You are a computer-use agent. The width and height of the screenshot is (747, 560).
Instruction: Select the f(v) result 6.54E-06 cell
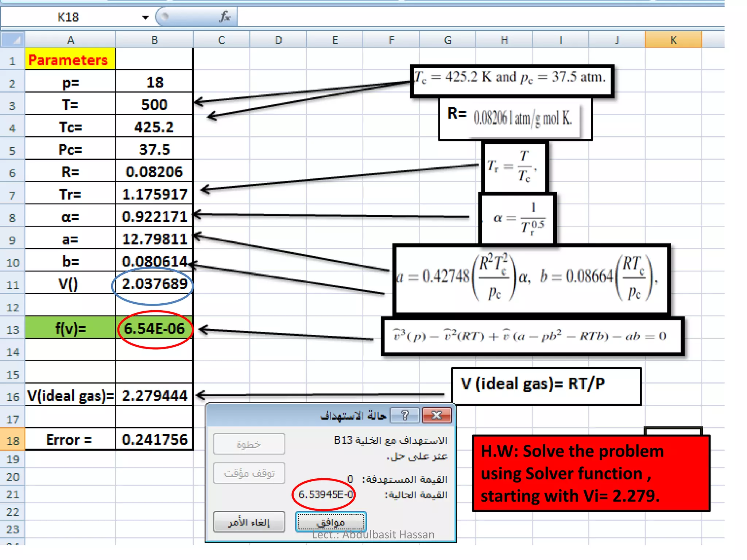[154, 328]
